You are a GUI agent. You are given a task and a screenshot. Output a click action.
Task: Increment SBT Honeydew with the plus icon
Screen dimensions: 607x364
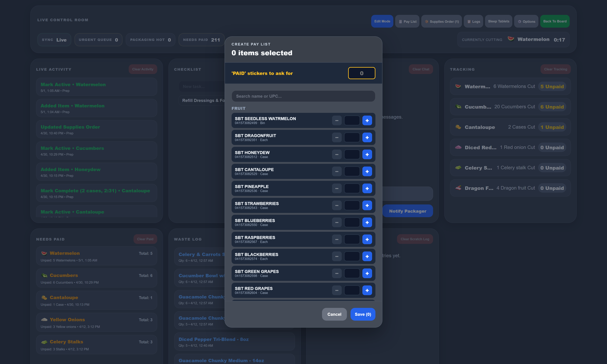[367, 155]
